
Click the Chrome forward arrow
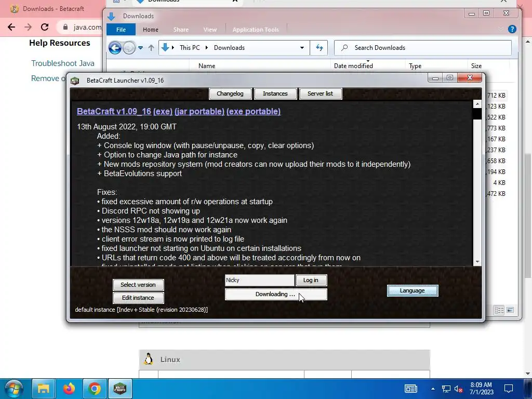click(x=28, y=27)
